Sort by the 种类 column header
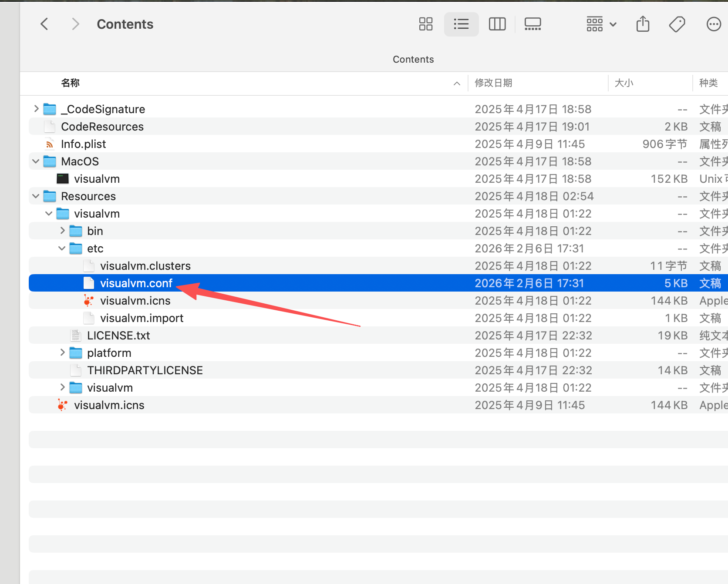This screenshot has width=728, height=584. pyautogui.click(x=708, y=83)
